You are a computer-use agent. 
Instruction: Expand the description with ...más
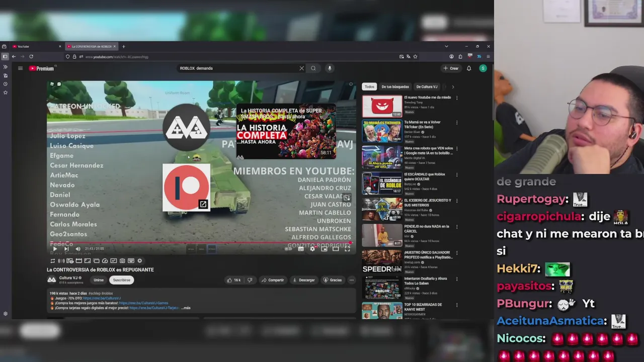[x=186, y=308]
